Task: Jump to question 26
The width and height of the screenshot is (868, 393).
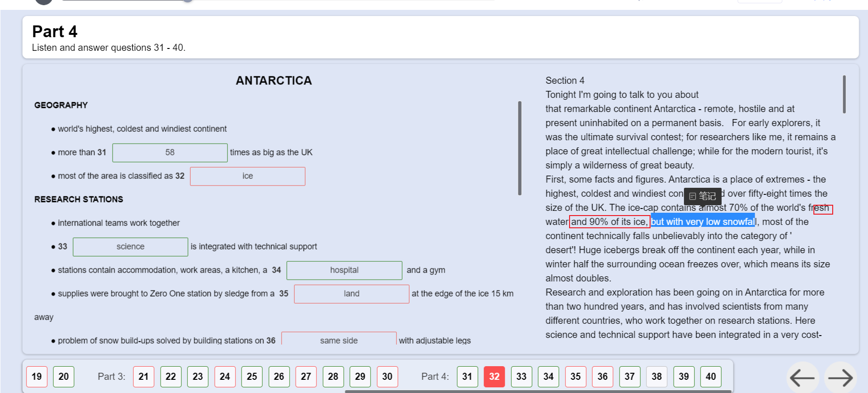Action: 279,377
